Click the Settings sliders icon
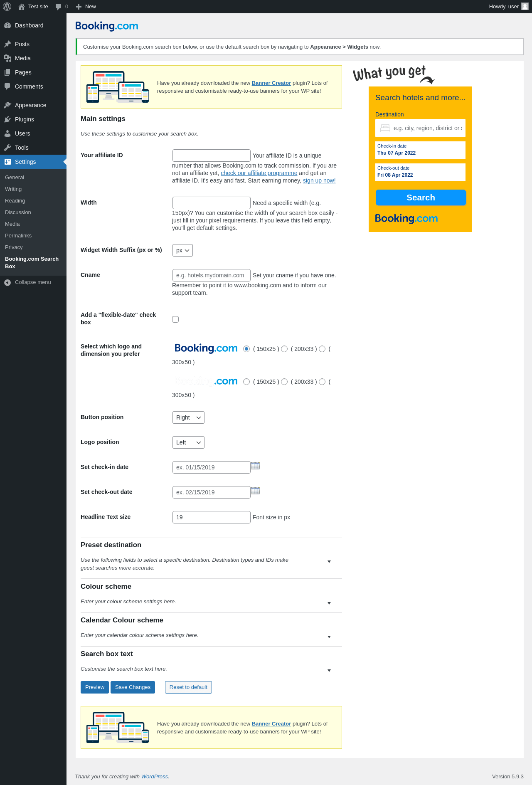532x785 pixels. point(7,162)
